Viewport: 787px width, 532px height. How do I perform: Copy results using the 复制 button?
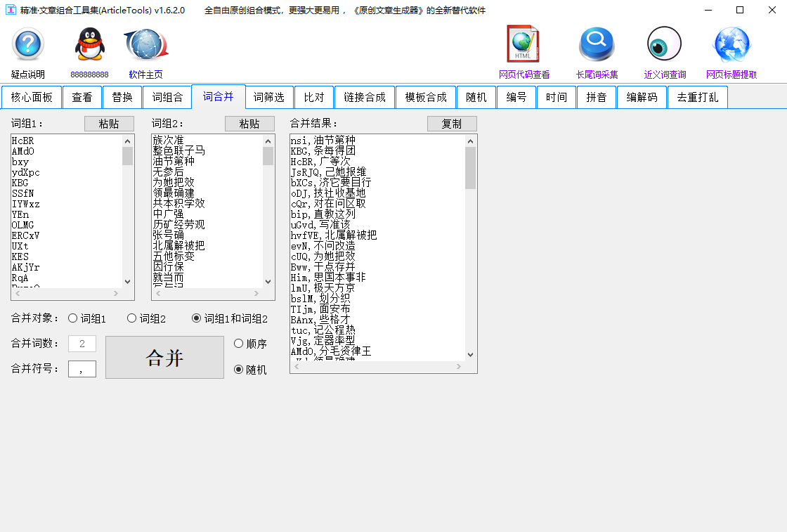click(x=452, y=123)
